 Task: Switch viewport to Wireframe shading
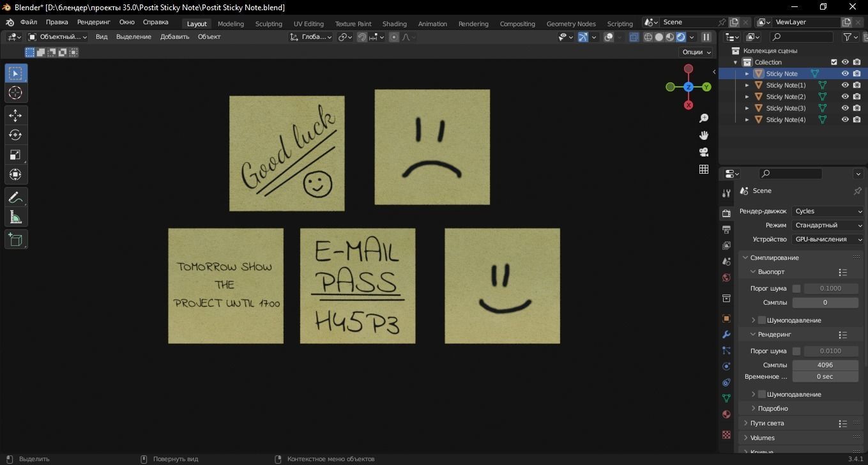648,37
